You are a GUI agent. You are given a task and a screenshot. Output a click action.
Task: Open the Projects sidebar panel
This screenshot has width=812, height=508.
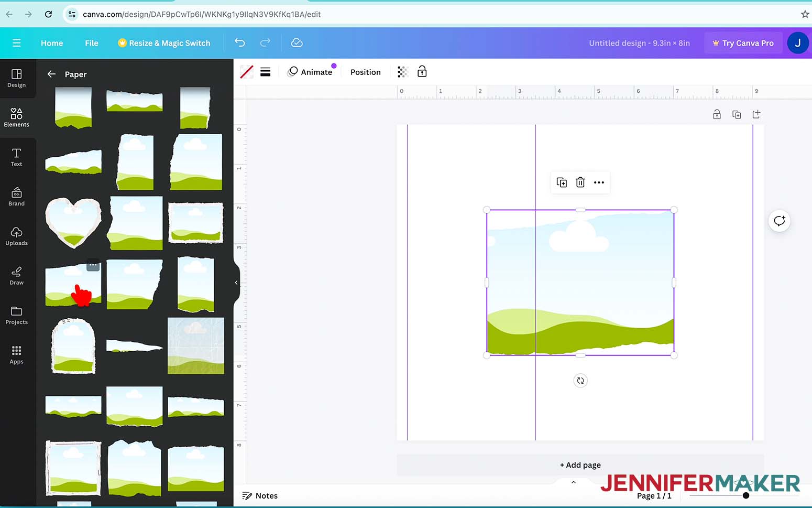(x=17, y=316)
